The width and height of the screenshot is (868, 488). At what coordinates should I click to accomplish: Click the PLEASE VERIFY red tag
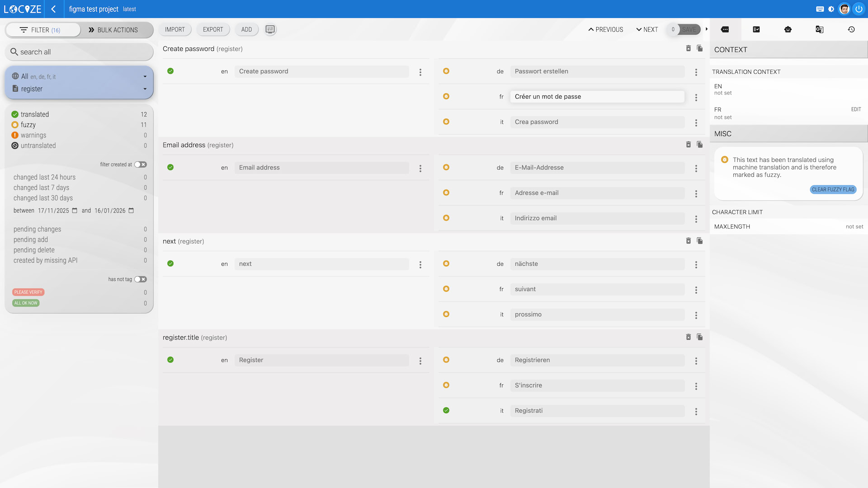[x=28, y=292]
